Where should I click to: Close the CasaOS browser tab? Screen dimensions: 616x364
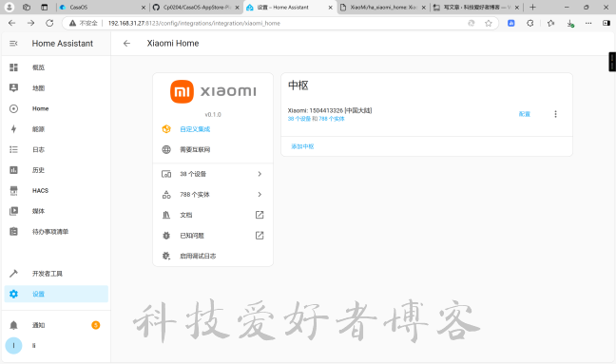coord(144,7)
